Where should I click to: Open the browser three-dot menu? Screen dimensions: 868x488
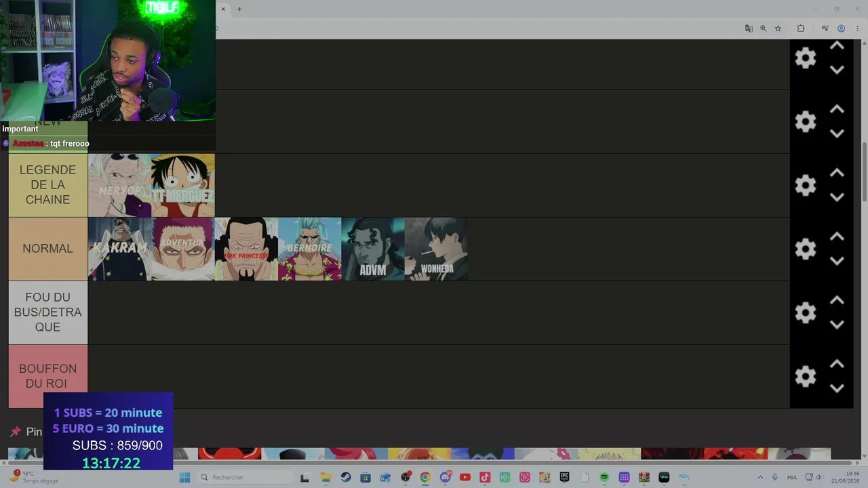click(857, 28)
